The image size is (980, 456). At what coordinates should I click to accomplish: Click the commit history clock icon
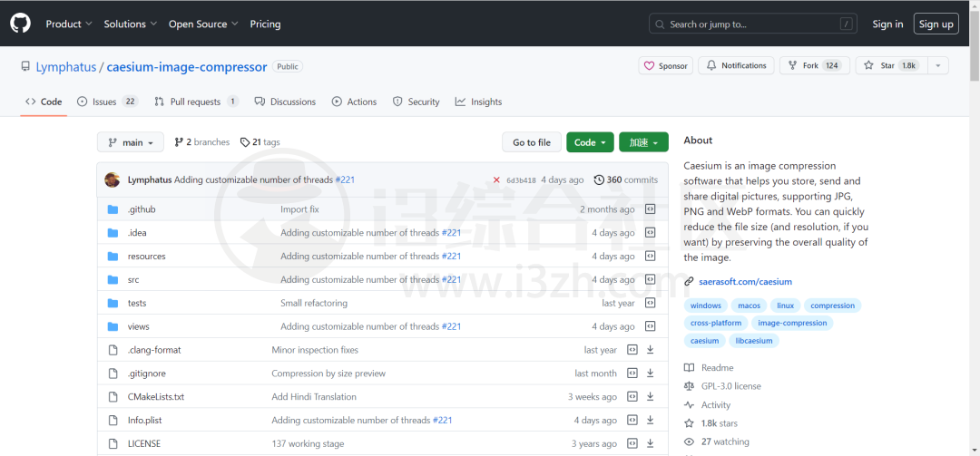599,179
